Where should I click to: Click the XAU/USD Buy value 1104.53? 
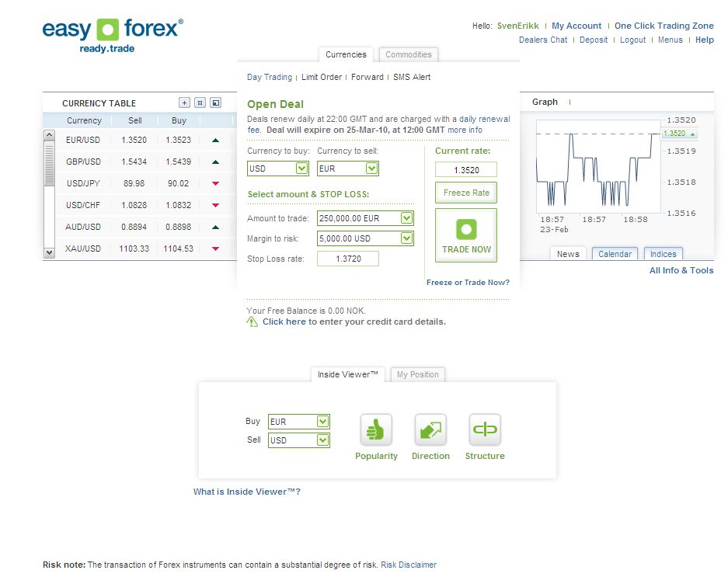point(178,249)
